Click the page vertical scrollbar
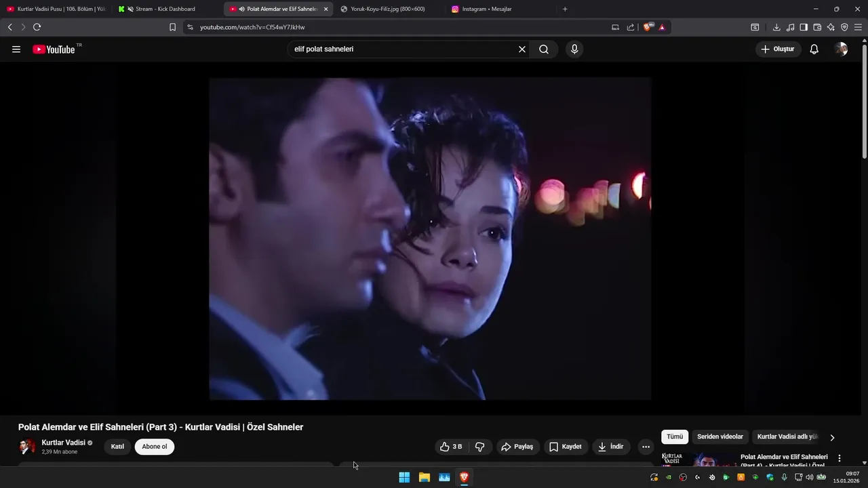The image size is (868, 488). [x=864, y=102]
